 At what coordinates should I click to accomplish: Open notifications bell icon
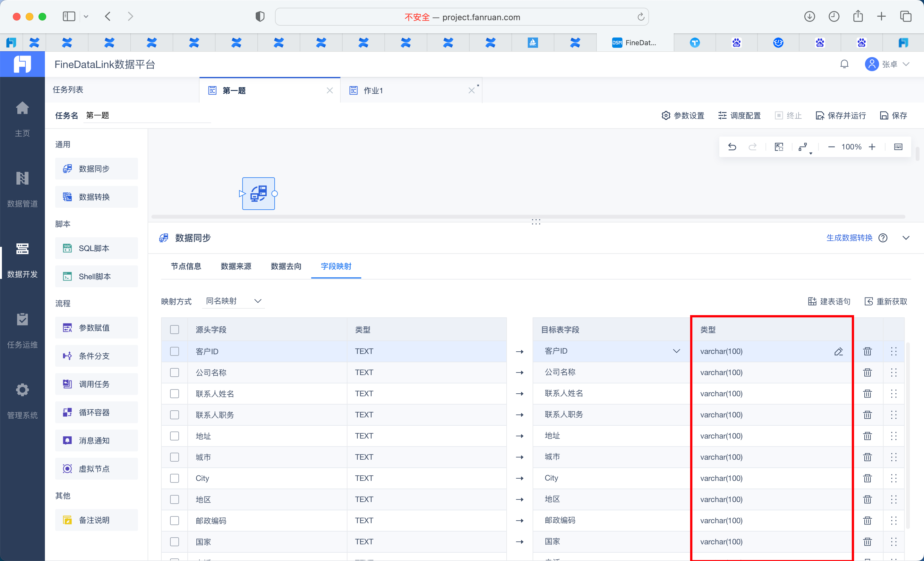coord(844,64)
